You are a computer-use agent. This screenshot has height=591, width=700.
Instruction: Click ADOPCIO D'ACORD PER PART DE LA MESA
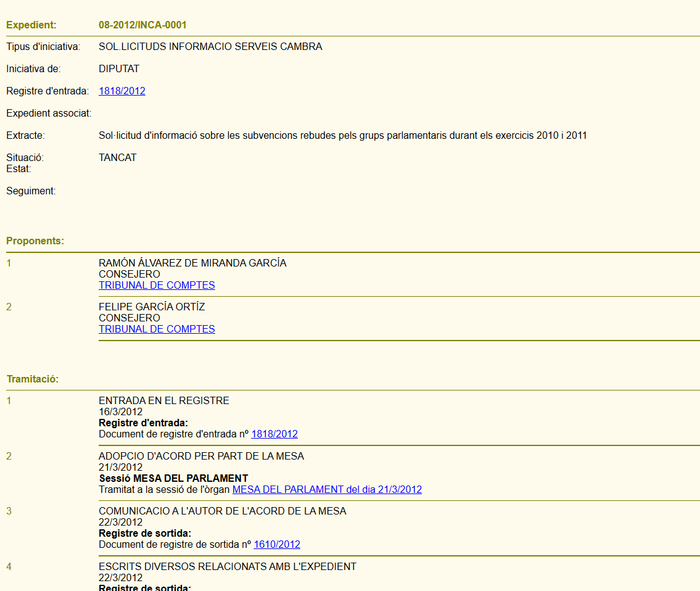pos(201,457)
